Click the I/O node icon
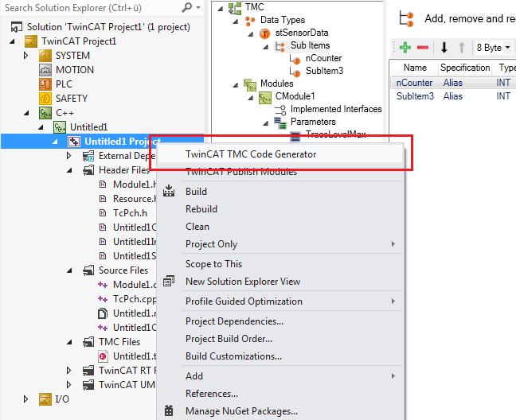Viewport: 516px width, 420px height. 45,399
